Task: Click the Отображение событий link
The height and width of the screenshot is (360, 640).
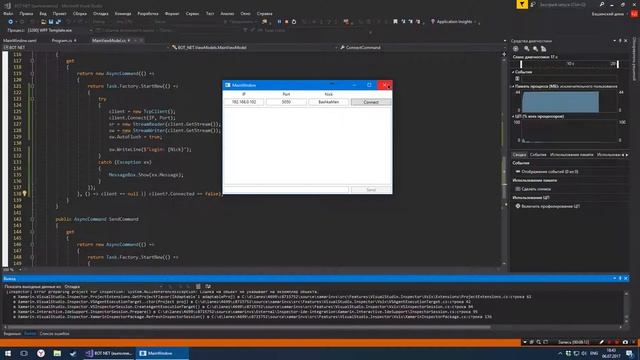Action: click(549, 172)
